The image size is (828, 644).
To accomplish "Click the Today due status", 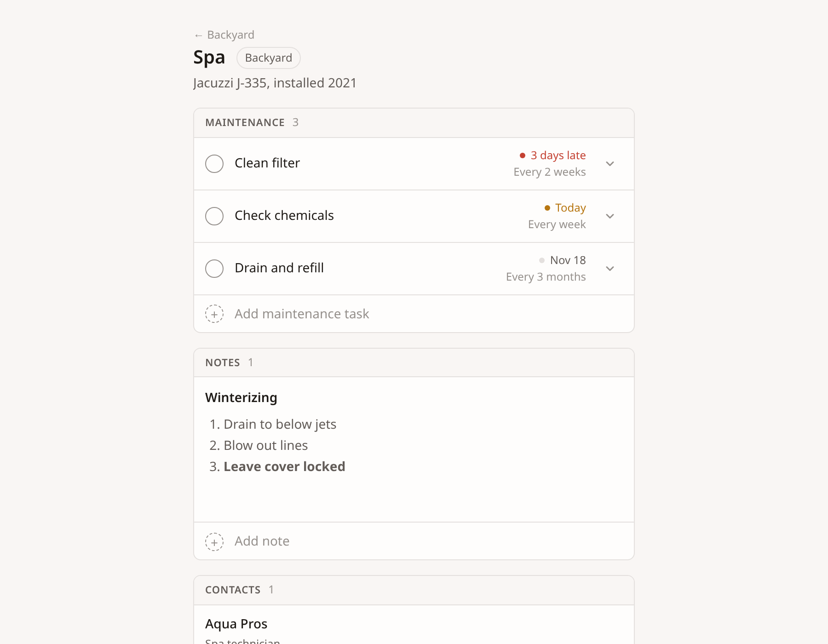I will point(565,208).
